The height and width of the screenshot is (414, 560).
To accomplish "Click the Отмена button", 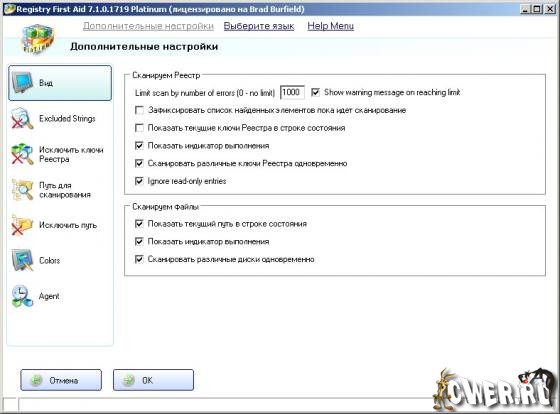I will point(61,380).
